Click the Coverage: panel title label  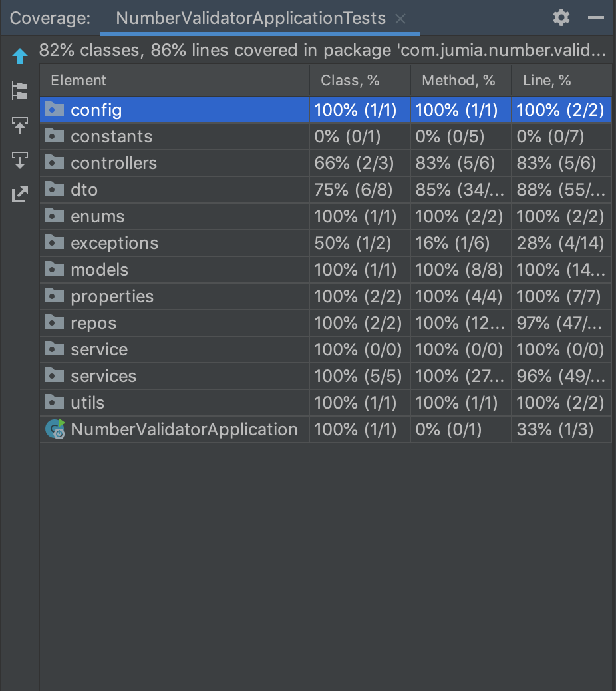[x=50, y=19]
